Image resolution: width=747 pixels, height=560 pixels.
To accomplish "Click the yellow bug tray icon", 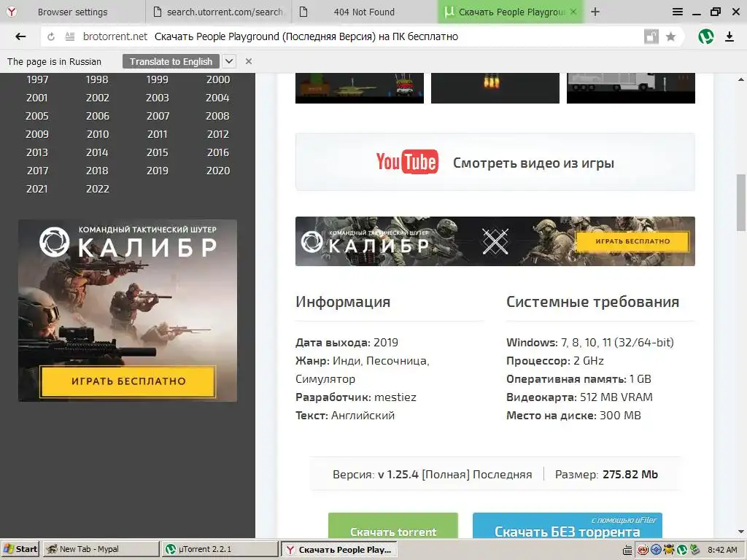I will tap(669, 550).
